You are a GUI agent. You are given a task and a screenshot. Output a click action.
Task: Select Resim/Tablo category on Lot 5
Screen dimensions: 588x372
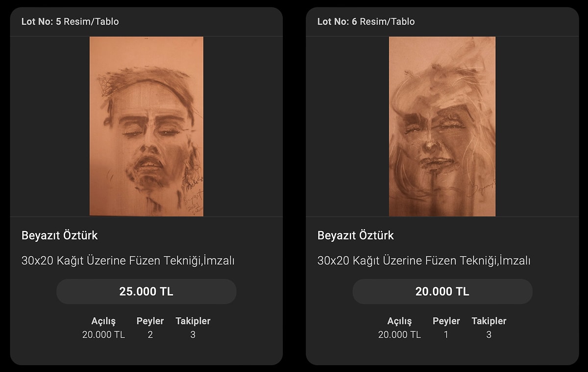tap(91, 22)
